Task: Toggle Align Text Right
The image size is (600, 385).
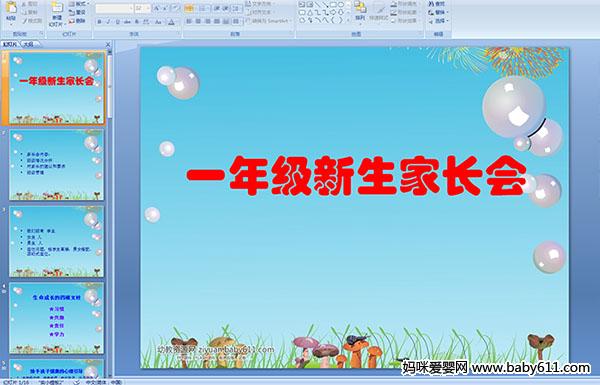Action: [x=207, y=21]
